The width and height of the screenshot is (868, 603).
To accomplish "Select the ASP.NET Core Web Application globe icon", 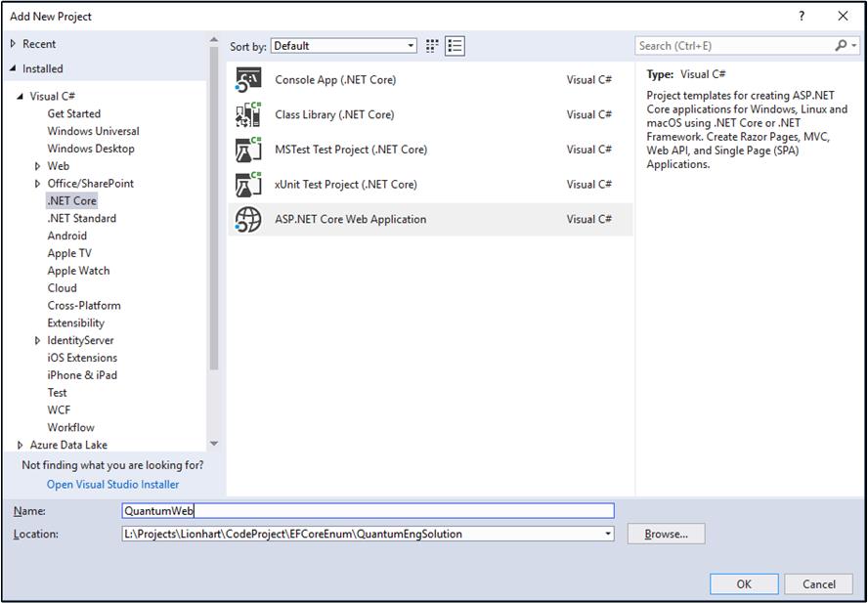I will (x=248, y=219).
